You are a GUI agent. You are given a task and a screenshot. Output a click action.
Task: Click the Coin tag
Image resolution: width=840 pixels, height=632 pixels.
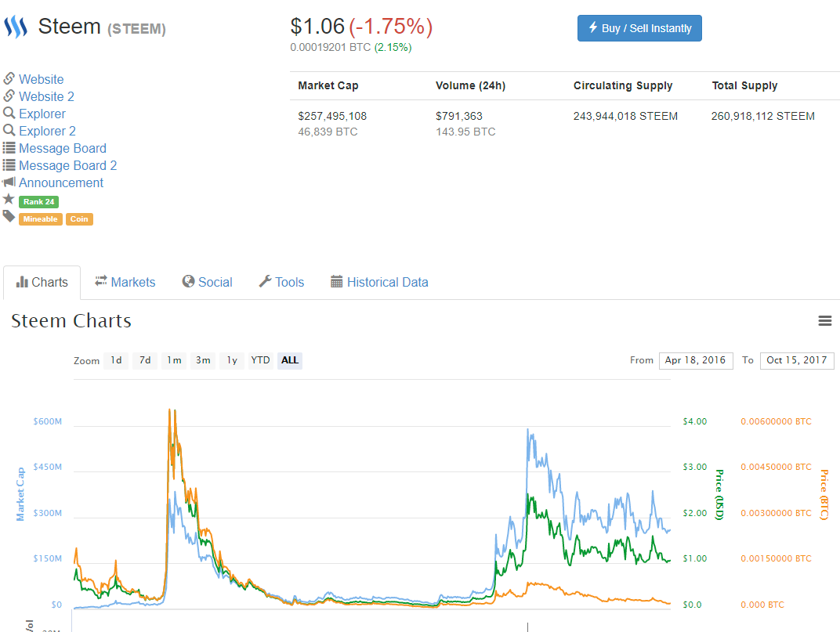tap(79, 219)
